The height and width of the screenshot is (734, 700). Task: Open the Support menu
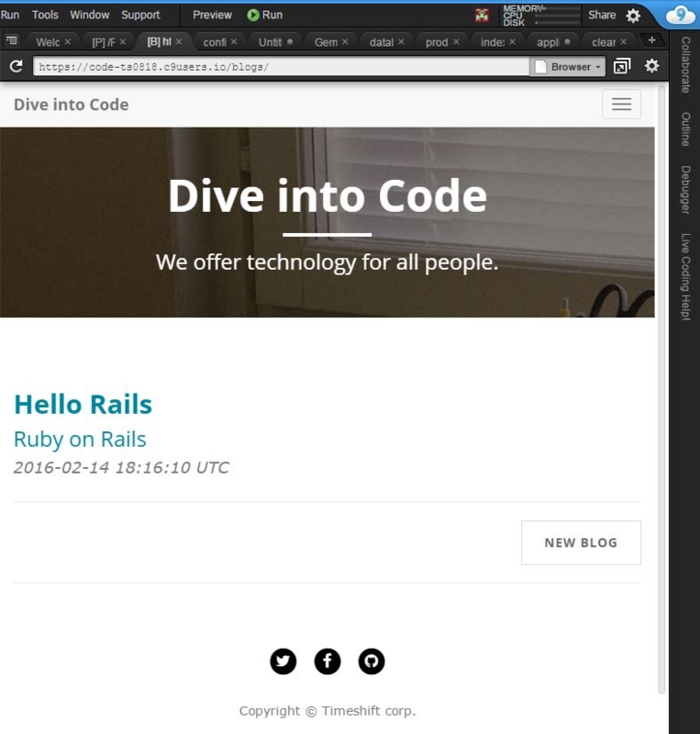(x=140, y=15)
